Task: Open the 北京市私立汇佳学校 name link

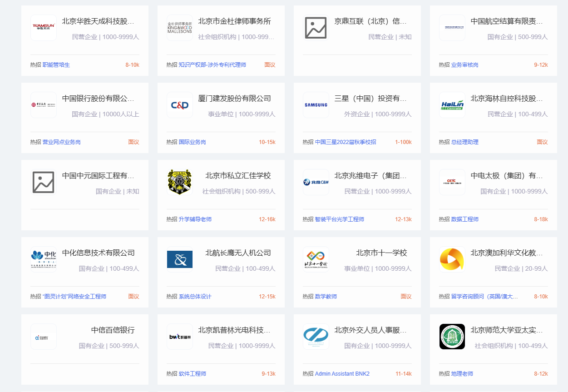Action: pos(238,176)
